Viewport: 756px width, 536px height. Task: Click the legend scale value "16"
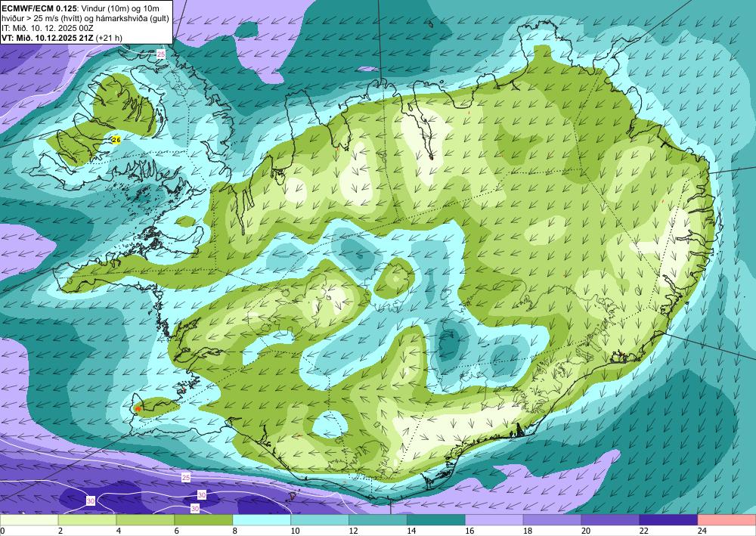pos(469,531)
